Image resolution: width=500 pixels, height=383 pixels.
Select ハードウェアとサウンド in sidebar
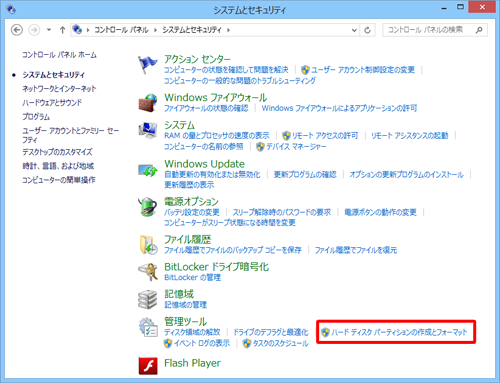pos(52,103)
